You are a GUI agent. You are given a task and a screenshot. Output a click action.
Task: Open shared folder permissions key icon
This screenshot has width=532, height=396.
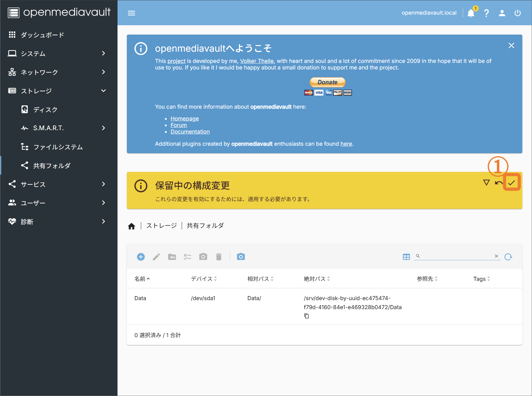[172, 257]
